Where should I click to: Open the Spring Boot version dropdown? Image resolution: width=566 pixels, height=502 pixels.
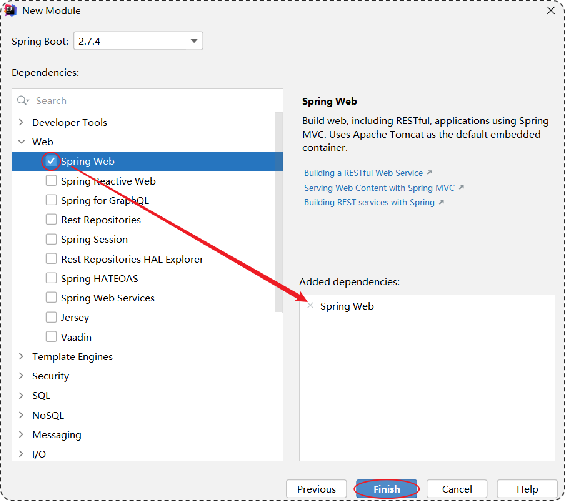coord(138,41)
